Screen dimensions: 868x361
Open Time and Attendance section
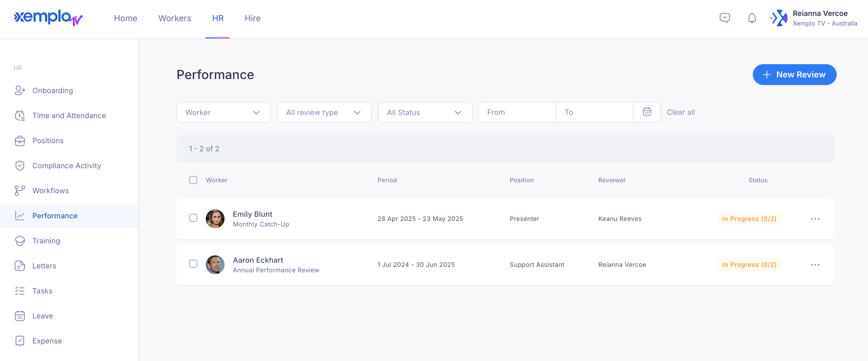(x=69, y=115)
